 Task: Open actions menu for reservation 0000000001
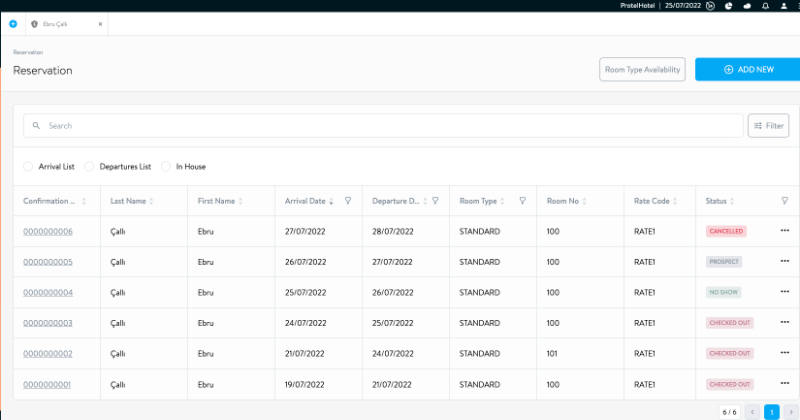coord(785,383)
